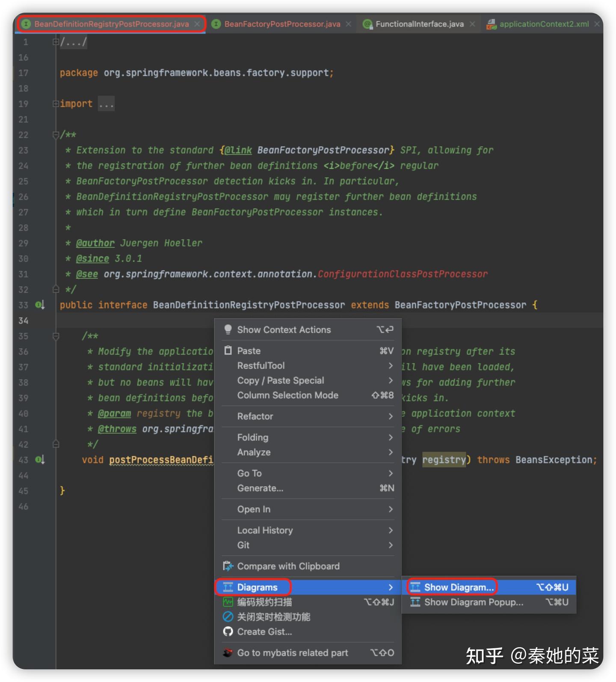The width and height of the screenshot is (616, 682).
Task: Click the GitHub icon beside Create Gist
Action: tap(228, 632)
